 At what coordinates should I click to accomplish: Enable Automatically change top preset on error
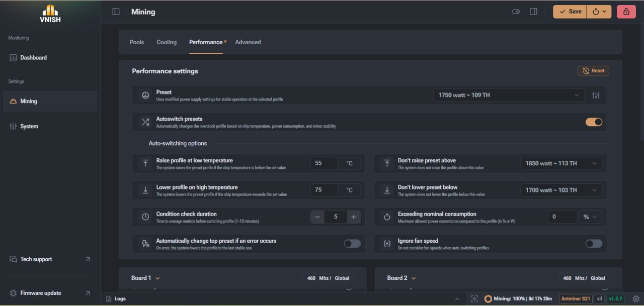point(352,244)
